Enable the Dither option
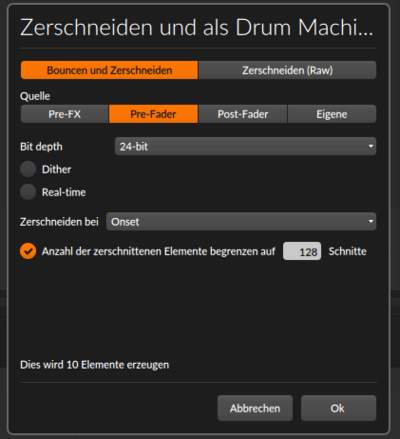 (x=28, y=169)
